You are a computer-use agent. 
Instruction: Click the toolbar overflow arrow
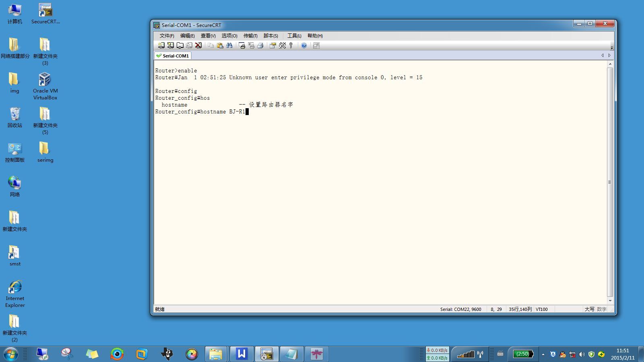click(x=612, y=47)
